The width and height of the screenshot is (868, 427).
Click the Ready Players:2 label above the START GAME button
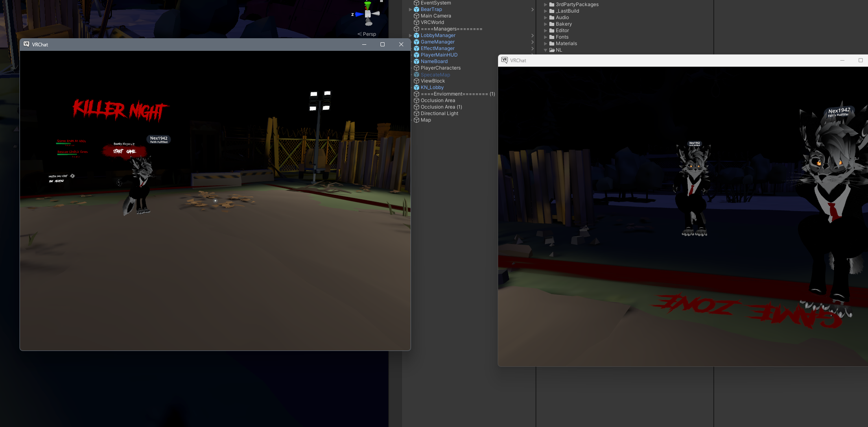click(124, 144)
